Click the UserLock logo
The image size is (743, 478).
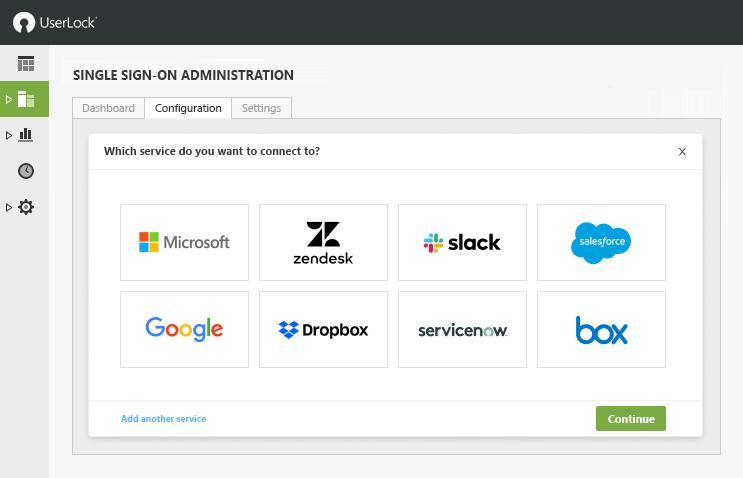(55, 22)
